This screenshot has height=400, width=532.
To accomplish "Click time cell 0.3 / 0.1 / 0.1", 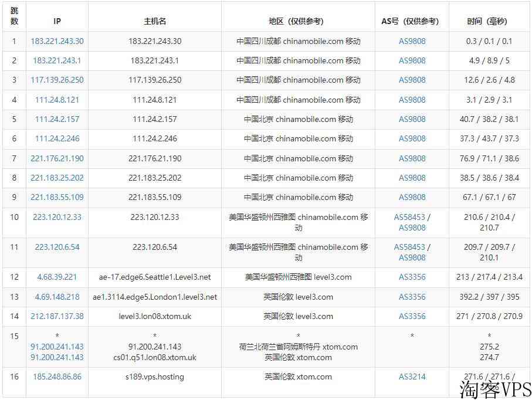I will 489,41.
